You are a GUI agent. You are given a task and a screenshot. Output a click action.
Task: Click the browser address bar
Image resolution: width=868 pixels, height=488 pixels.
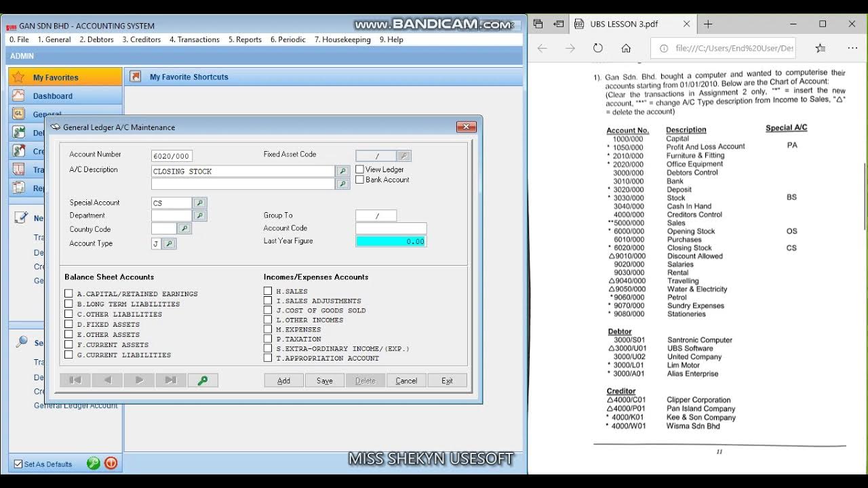point(722,48)
